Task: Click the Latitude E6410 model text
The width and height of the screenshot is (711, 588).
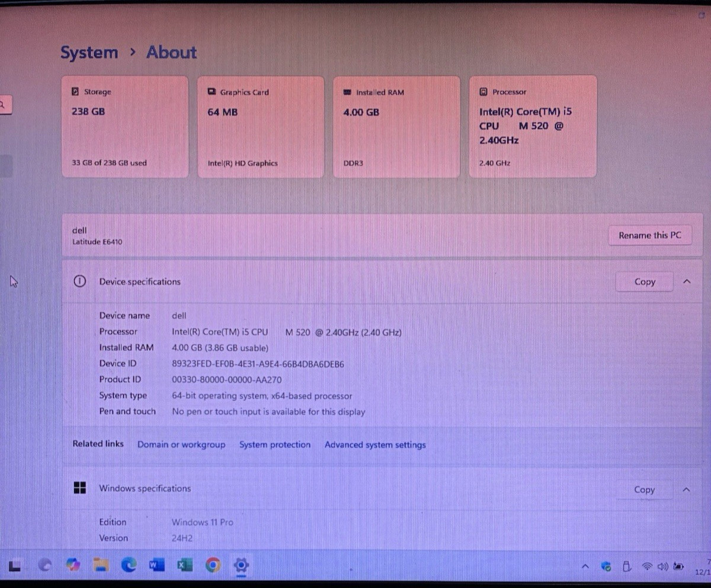Action: coord(97,242)
